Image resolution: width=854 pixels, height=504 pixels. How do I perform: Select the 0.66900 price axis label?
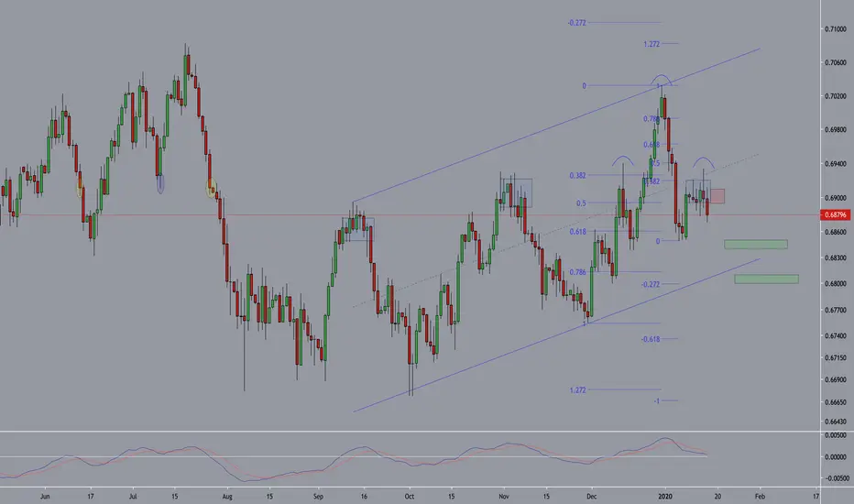[x=836, y=379]
